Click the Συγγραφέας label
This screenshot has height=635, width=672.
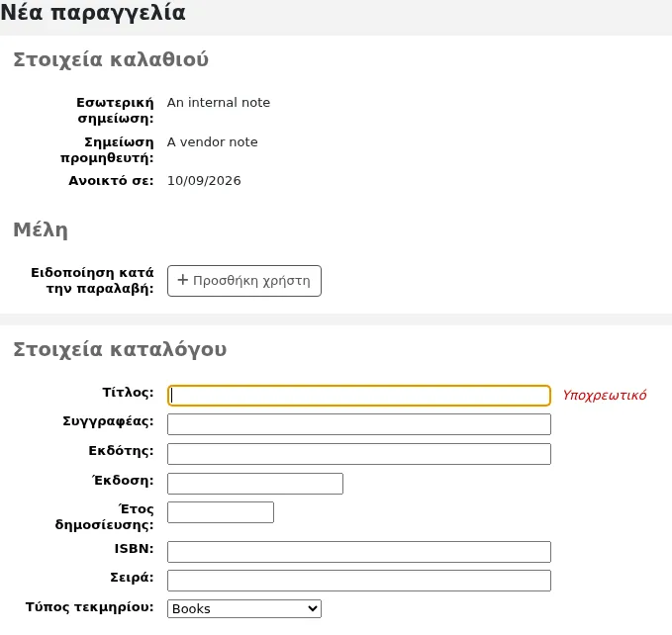click(x=108, y=421)
